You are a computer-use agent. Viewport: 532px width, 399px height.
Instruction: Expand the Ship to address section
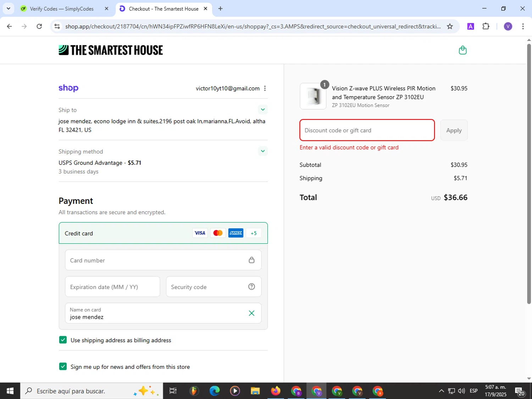pyautogui.click(x=263, y=109)
